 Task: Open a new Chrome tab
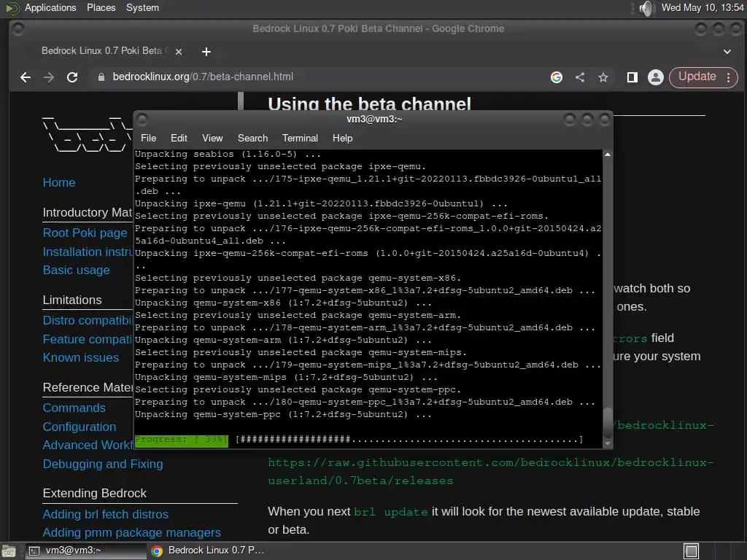206,52
